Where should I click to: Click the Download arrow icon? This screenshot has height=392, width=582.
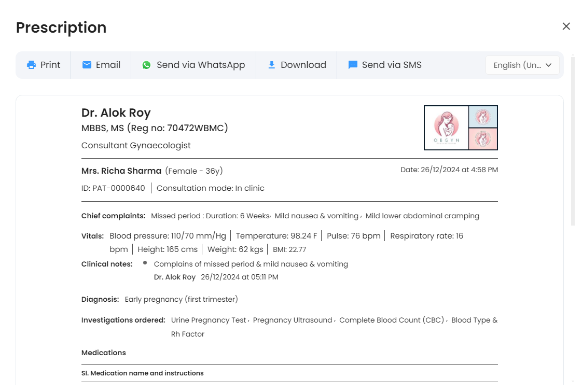[272, 65]
